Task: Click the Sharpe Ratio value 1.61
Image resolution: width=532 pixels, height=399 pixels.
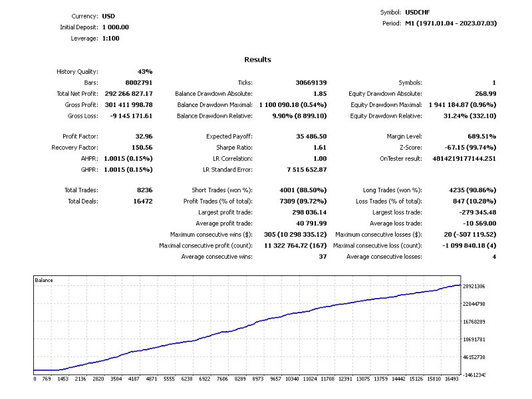Action: pyautogui.click(x=320, y=148)
